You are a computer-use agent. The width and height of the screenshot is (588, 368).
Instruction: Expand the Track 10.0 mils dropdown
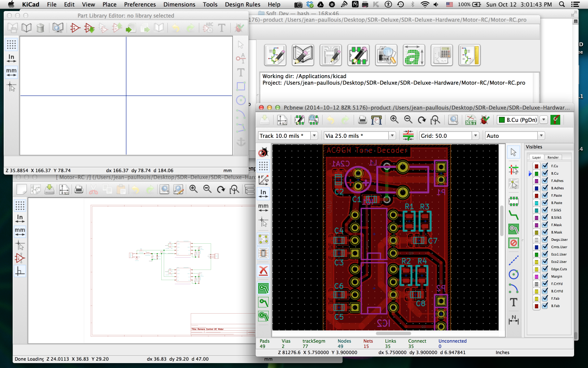click(314, 136)
